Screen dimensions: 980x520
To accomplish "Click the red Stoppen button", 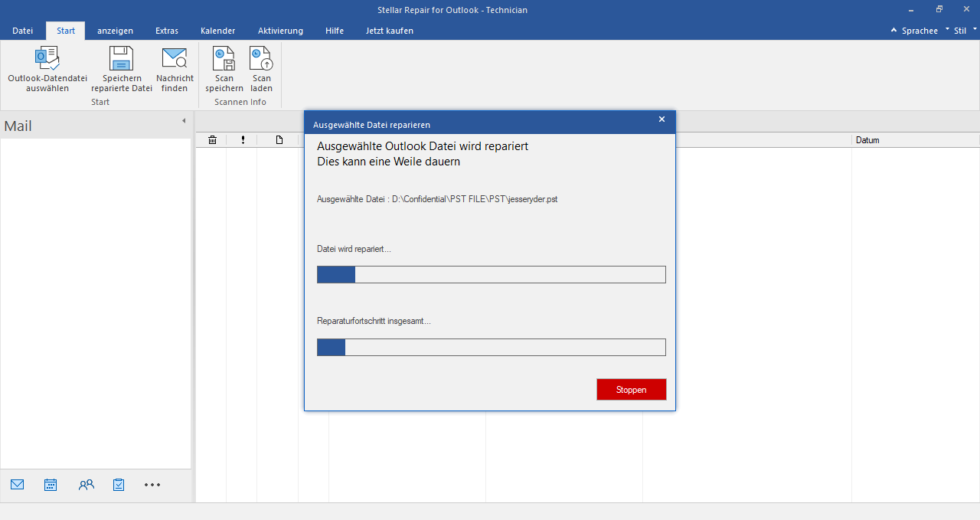I will pos(632,390).
